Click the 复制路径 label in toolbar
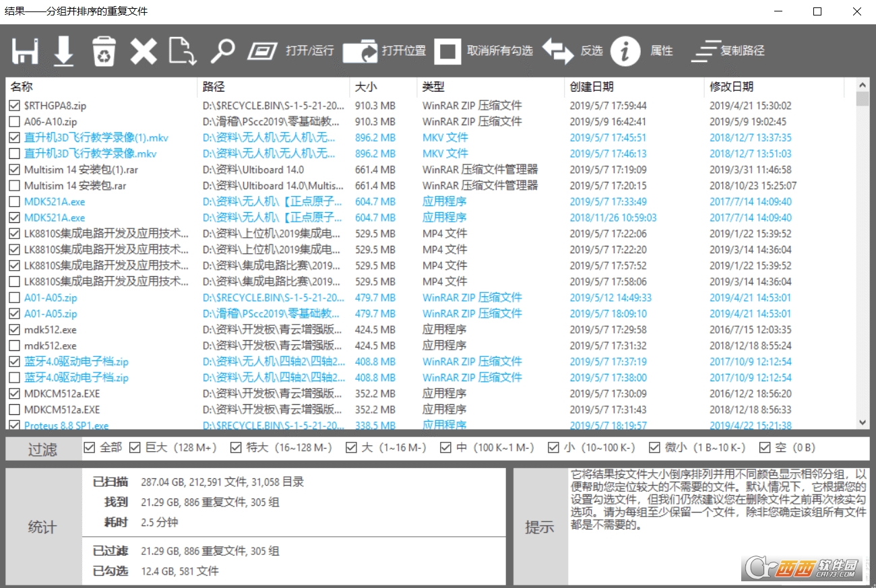Viewport: 876px width, 588px height. [743, 51]
